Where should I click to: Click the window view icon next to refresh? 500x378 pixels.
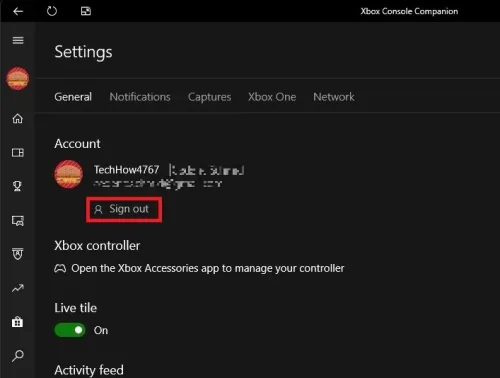[x=86, y=11]
